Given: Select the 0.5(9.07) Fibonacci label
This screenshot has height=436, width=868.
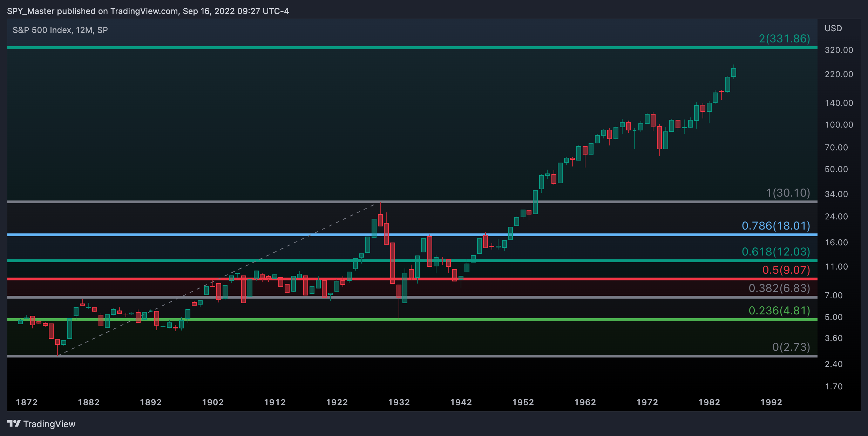Looking at the screenshot, I should click(x=786, y=270).
